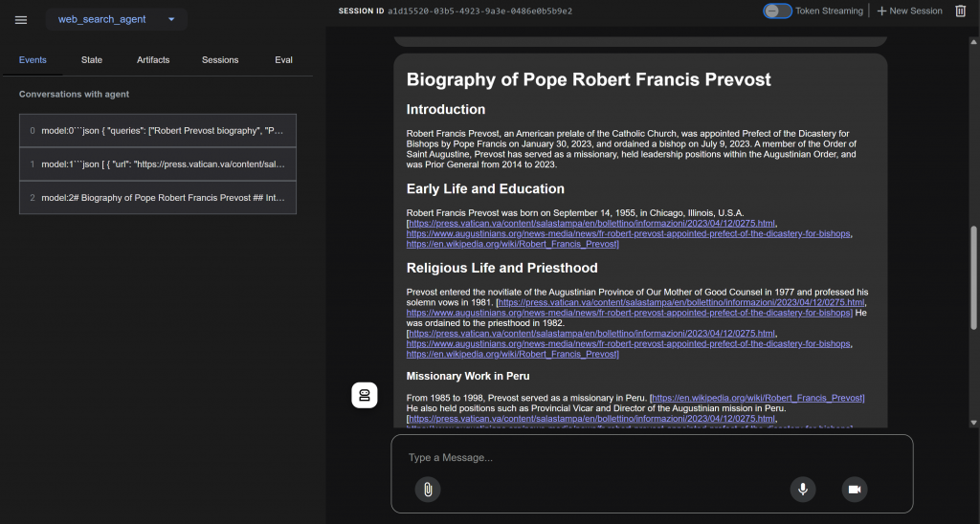
Task: Click the video camera icon
Action: pos(855,489)
